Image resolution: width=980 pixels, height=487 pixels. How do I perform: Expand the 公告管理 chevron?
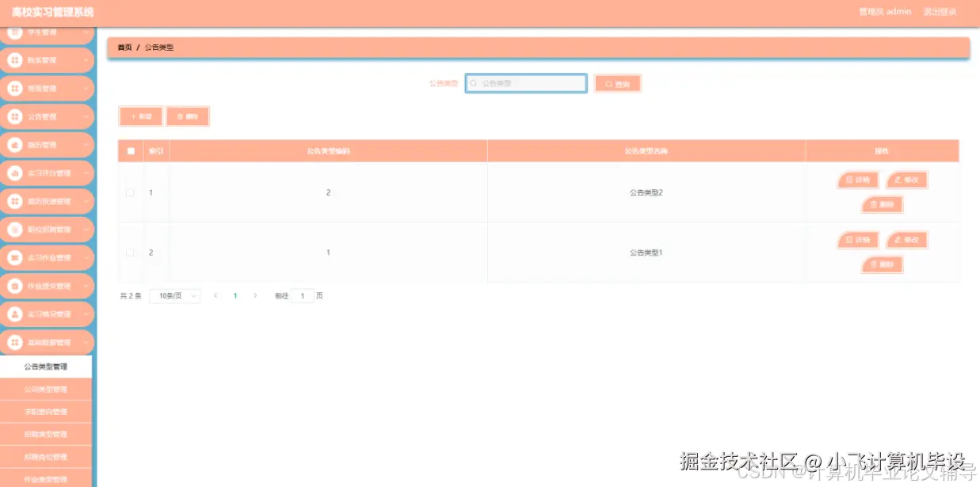click(86, 116)
